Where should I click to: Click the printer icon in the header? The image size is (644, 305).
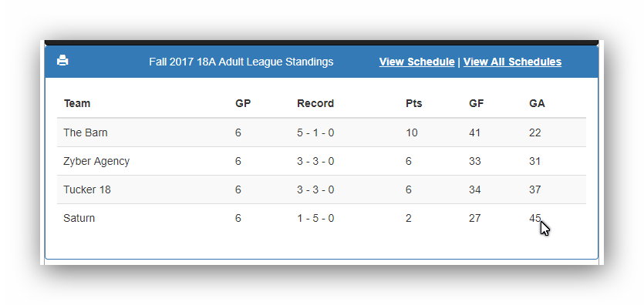tap(62, 60)
